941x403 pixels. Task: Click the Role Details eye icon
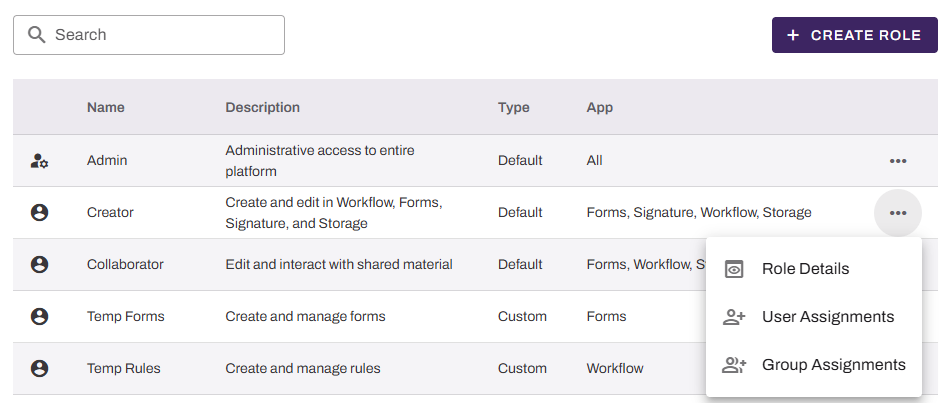point(733,269)
